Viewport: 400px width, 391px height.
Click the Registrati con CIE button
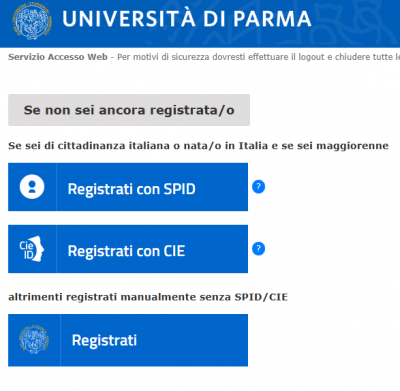point(128,249)
